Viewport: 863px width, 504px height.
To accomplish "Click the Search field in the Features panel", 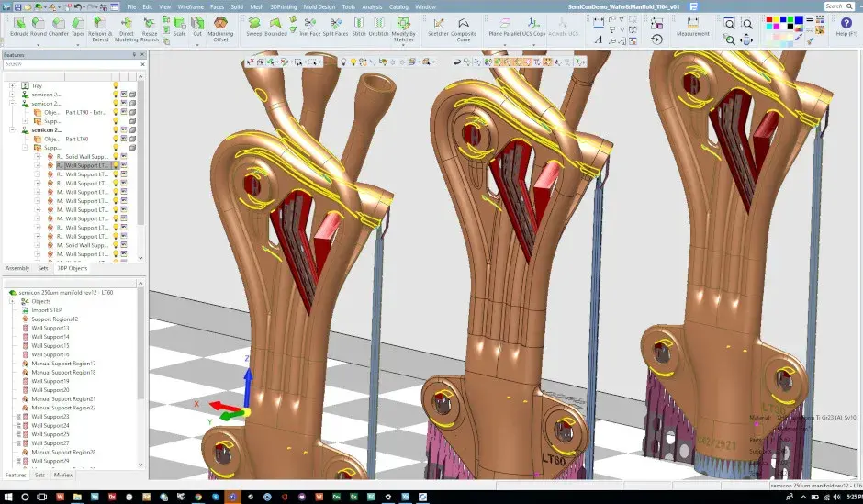I will click(x=69, y=64).
